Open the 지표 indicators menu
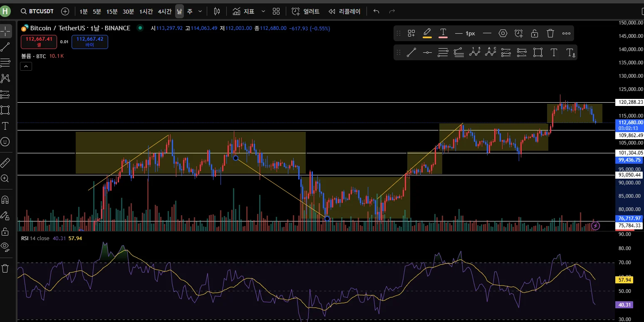 point(244,11)
